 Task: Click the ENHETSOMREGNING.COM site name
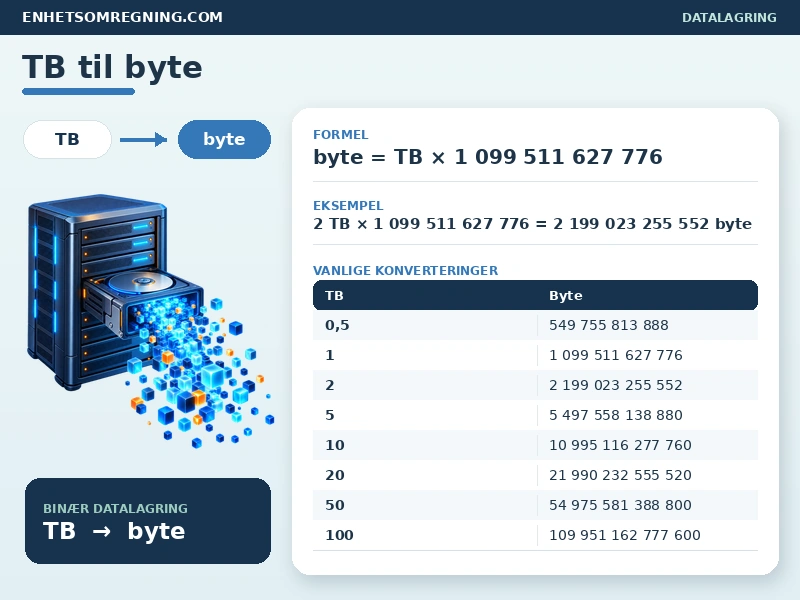(122, 17)
